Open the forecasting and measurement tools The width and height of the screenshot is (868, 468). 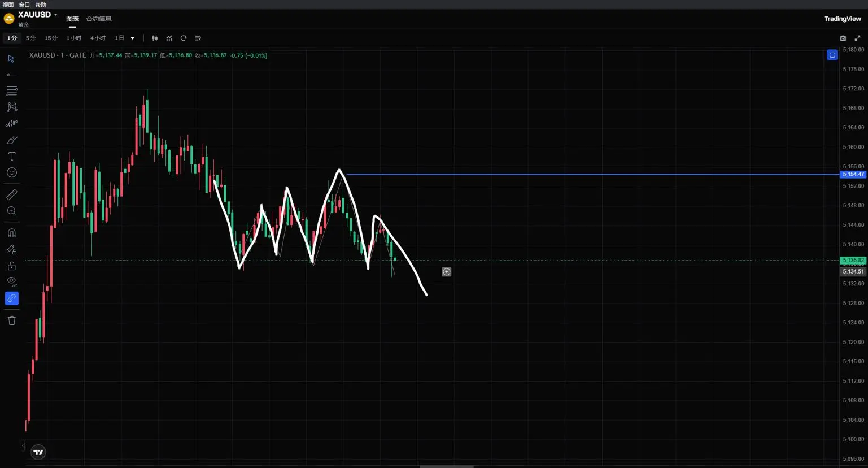pyautogui.click(x=11, y=123)
